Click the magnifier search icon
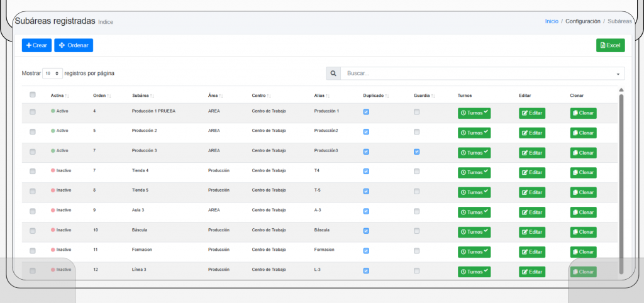Screen dimensions: 644x303 point(333,73)
